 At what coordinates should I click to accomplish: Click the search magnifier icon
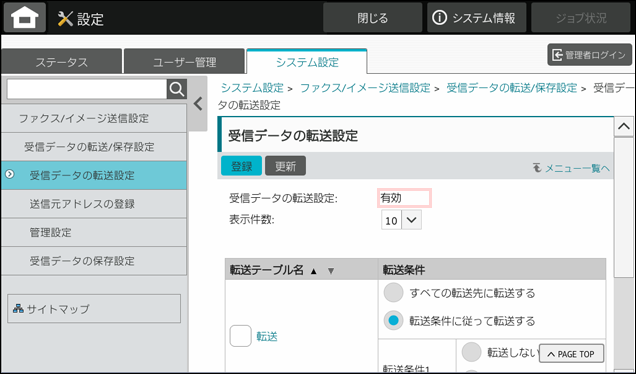pyautogui.click(x=177, y=89)
